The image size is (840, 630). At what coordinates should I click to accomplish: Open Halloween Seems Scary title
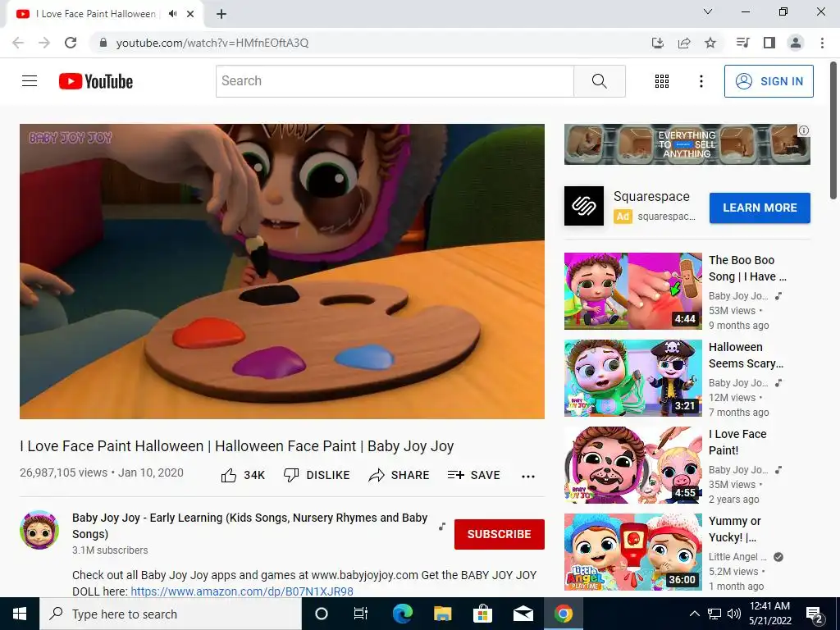pyautogui.click(x=746, y=355)
